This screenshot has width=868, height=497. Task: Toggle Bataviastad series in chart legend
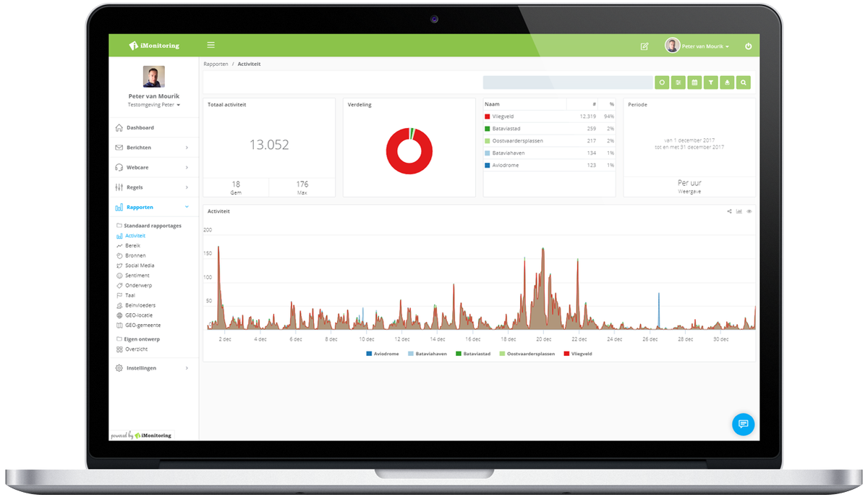pyautogui.click(x=473, y=354)
